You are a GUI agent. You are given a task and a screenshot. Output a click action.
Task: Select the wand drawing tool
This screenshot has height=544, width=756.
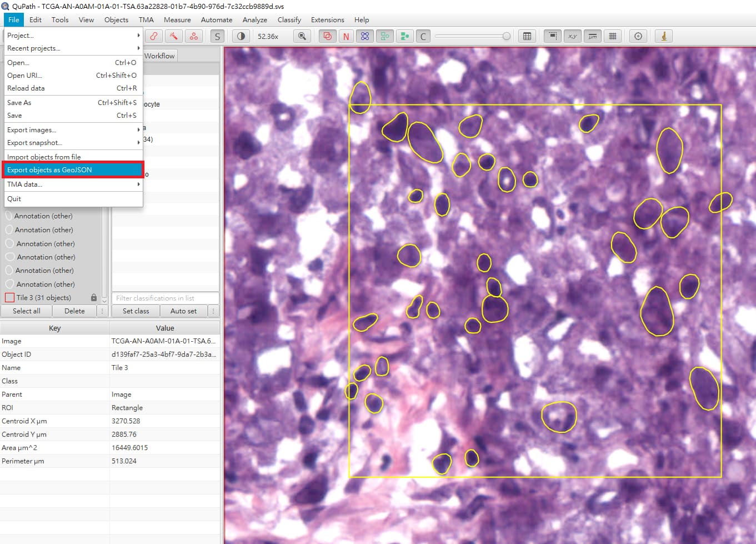pyautogui.click(x=174, y=36)
